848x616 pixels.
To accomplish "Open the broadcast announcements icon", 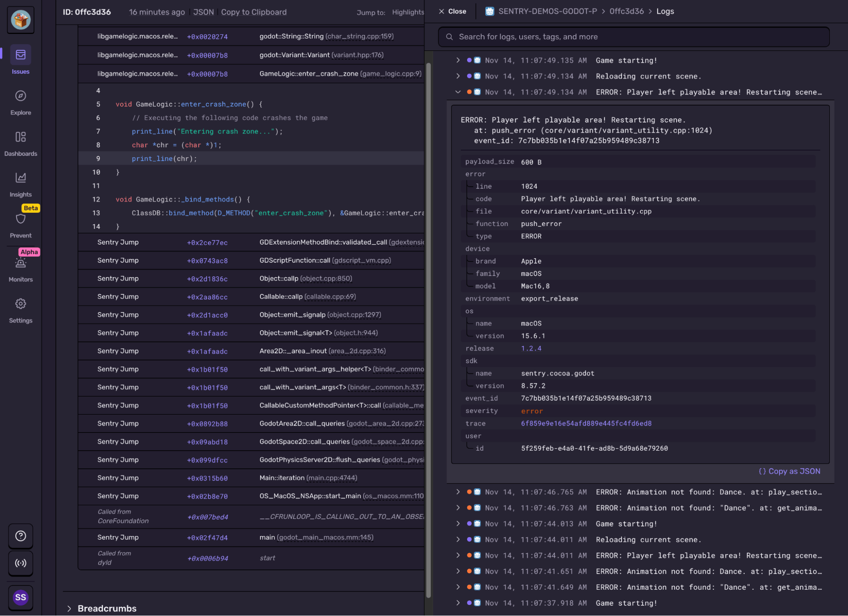I will coord(20,563).
